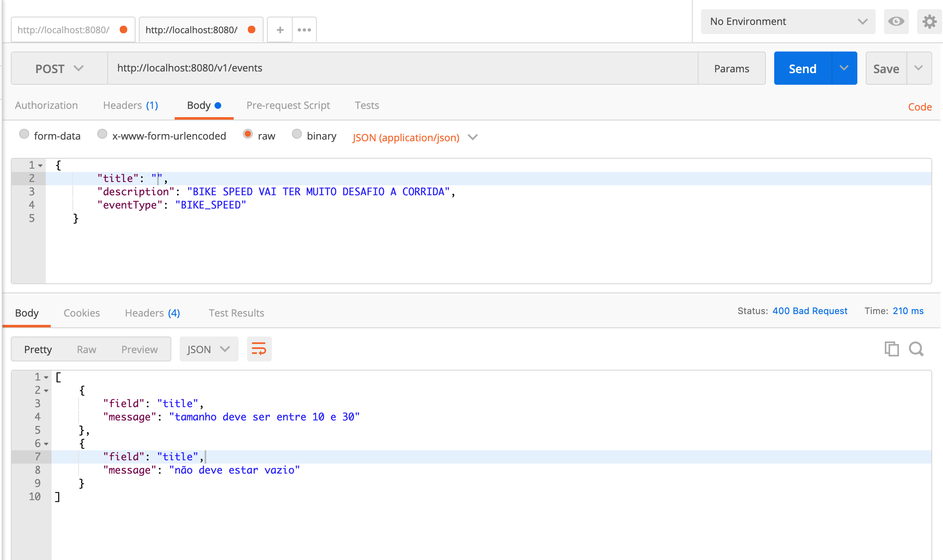Image resolution: width=943 pixels, height=560 pixels.
Task: Click the request URL input field
Action: tap(402, 68)
